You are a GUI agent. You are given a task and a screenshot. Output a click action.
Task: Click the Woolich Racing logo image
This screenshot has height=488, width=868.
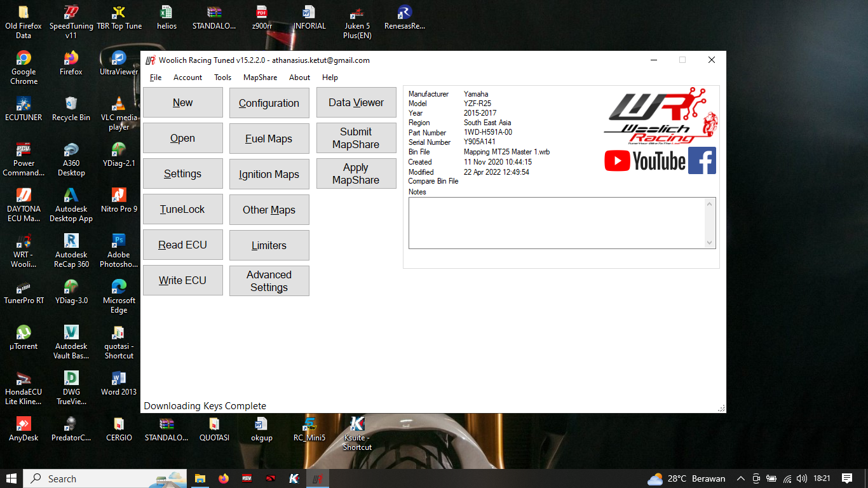[661, 116]
